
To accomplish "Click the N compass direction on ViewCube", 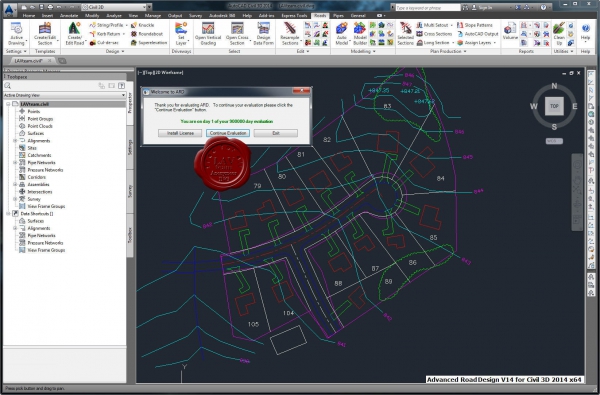I will 554,86.
